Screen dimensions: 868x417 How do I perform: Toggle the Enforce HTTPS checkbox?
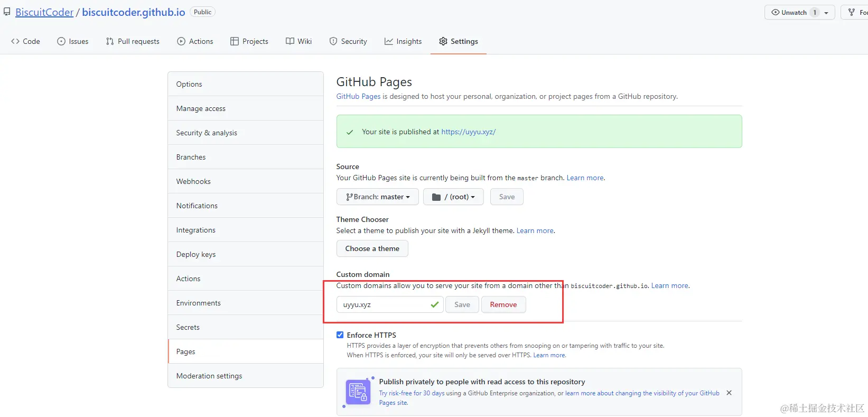[x=340, y=335]
